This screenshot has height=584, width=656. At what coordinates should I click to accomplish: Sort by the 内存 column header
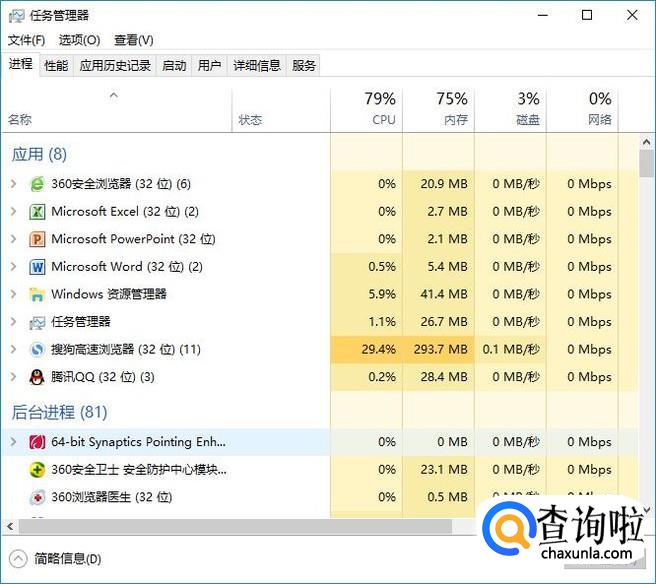pyautogui.click(x=438, y=110)
